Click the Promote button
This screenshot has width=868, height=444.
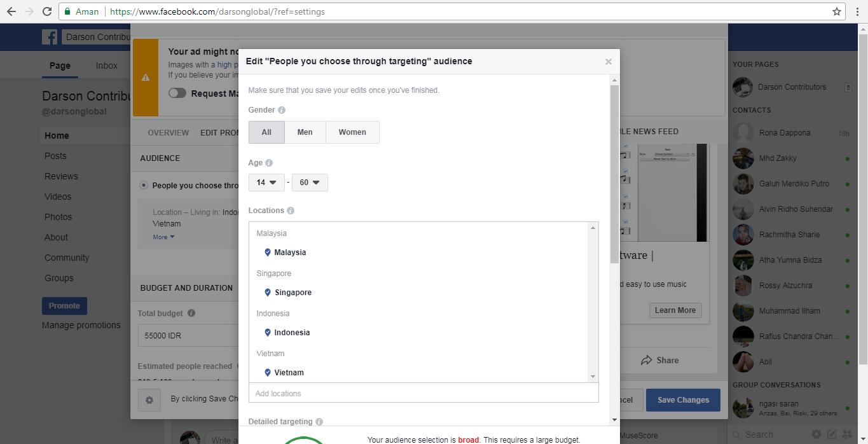pos(64,305)
